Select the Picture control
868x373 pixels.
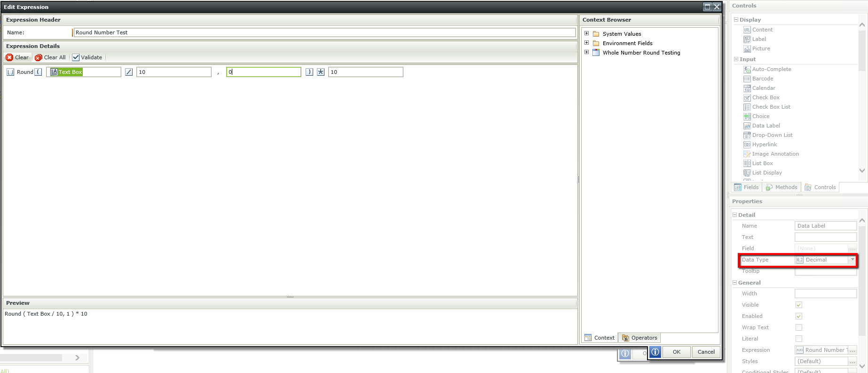pos(757,48)
